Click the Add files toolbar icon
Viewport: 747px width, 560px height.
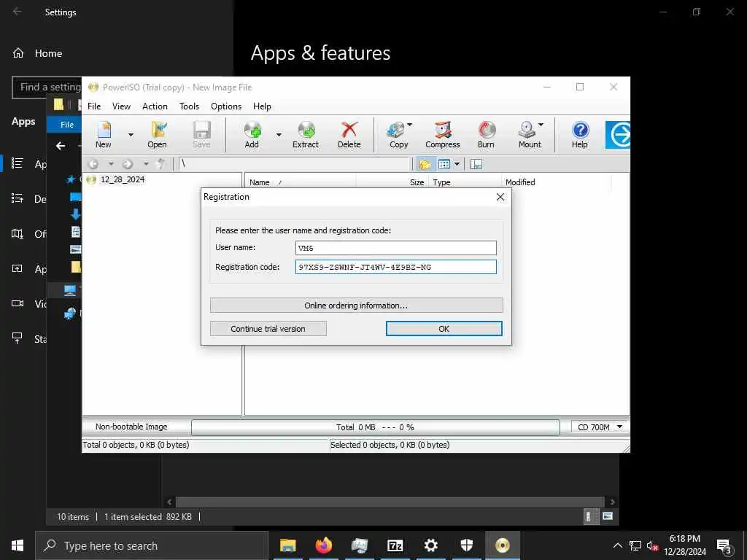pyautogui.click(x=252, y=135)
